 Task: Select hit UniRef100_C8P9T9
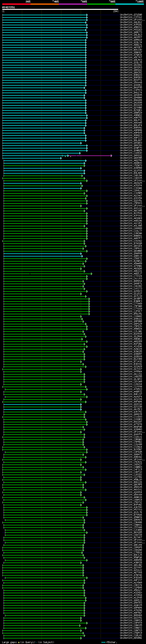pos(131,623)
